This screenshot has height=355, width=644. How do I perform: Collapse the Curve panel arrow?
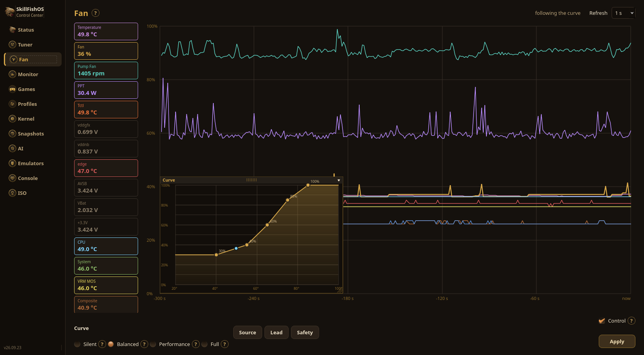tap(339, 180)
